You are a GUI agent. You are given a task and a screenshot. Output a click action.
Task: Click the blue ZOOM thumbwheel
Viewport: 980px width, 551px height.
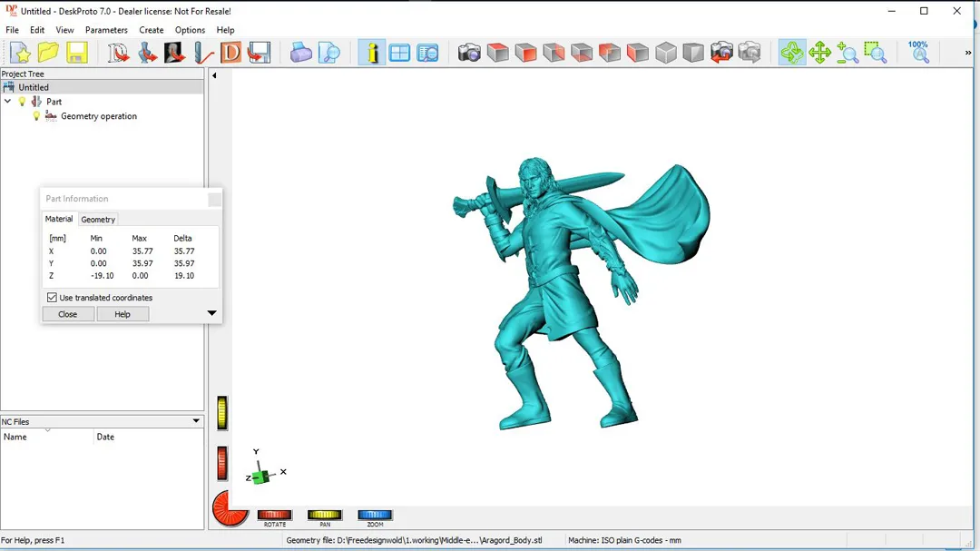(x=375, y=515)
